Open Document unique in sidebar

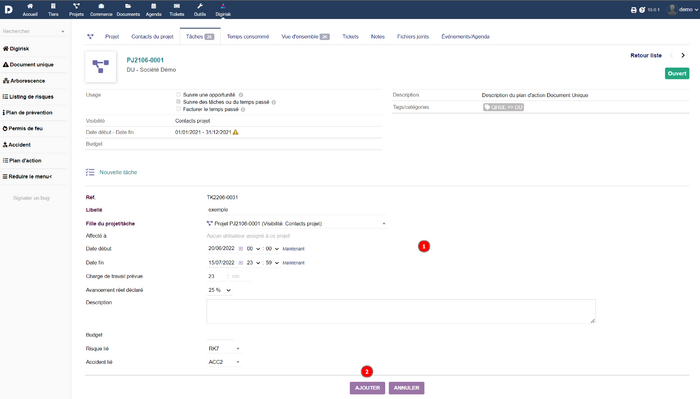(28, 65)
